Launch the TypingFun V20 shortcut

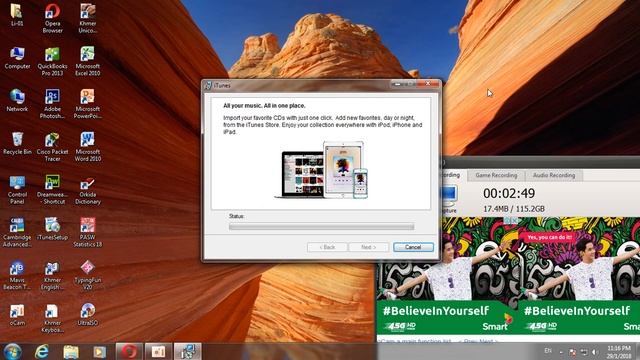pos(87,276)
